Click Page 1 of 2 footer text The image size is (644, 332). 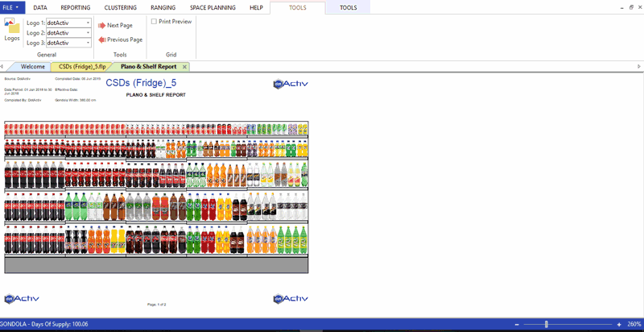point(156,305)
